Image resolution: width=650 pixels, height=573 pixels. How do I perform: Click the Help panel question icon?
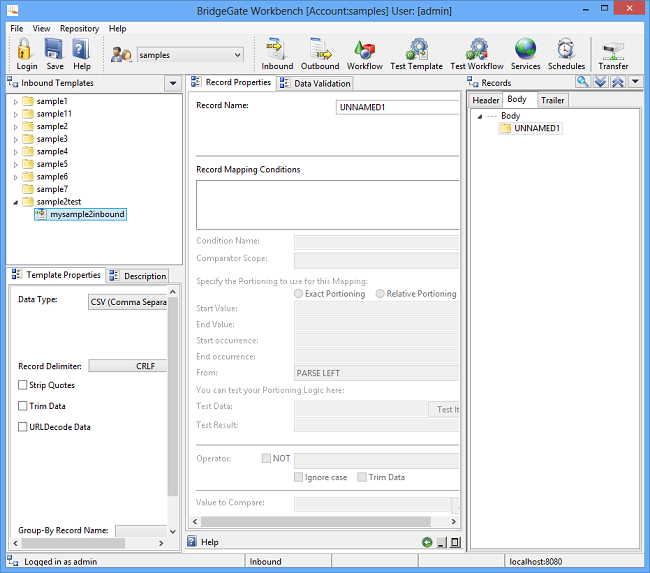(192, 541)
